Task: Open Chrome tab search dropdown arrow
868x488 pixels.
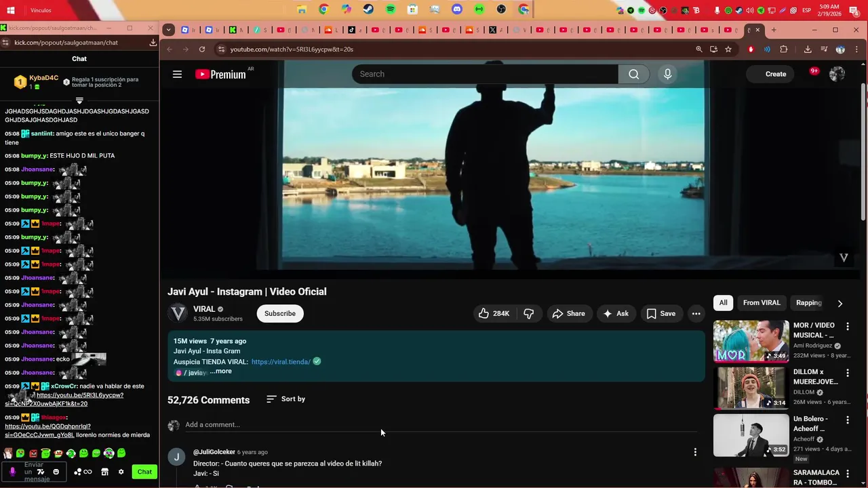Action: point(169,30)
